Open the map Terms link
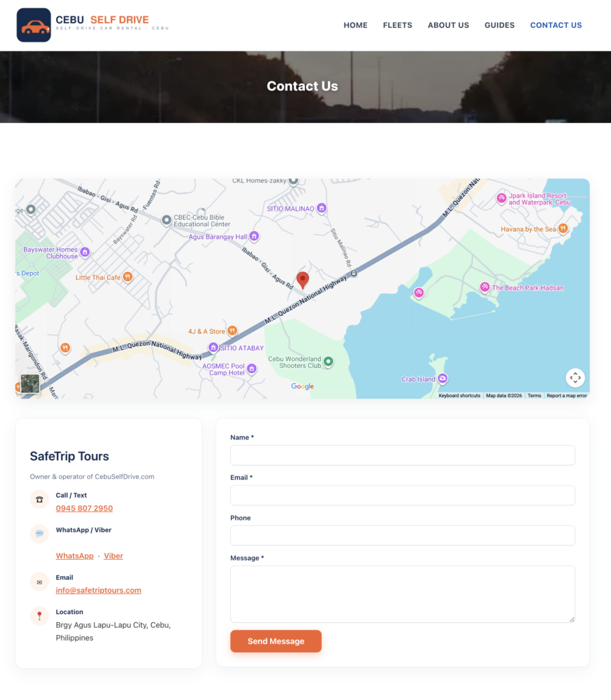 534,396
